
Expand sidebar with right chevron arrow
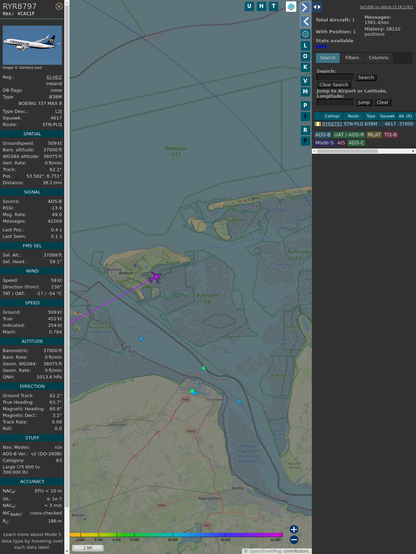click(305, 7)
